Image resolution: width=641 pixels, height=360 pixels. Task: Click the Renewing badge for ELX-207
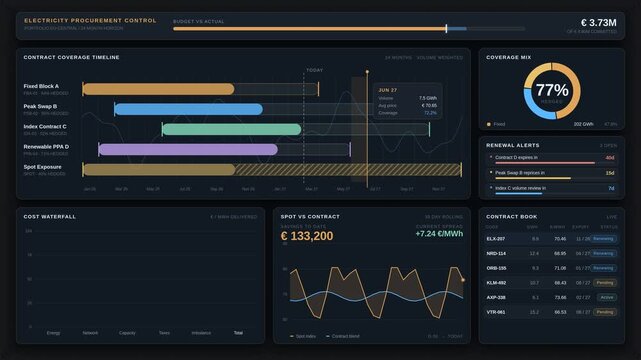[x=603, y=239]
